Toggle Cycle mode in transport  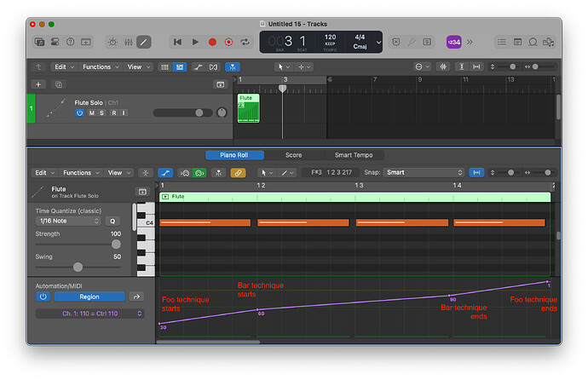245,42
